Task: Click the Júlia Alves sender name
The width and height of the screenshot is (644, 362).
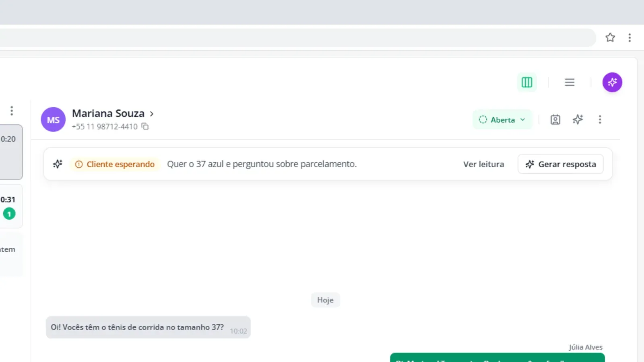Action: click(586, 347)
